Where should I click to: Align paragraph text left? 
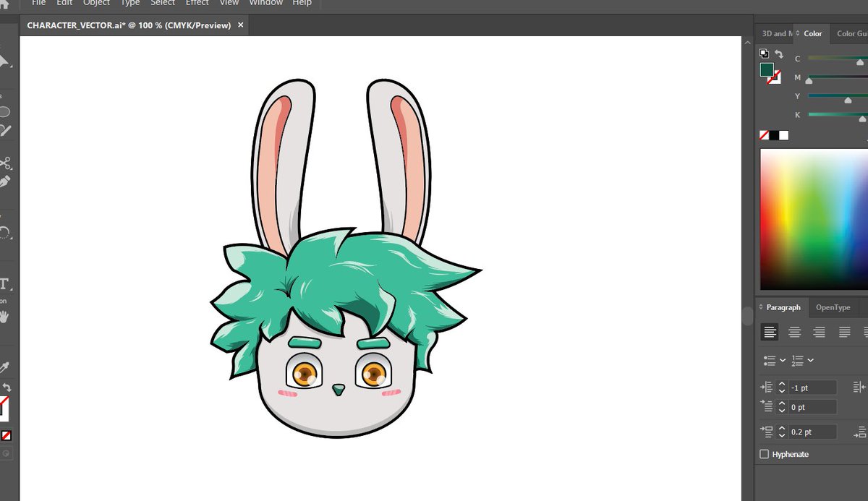(x=770, y=332)
